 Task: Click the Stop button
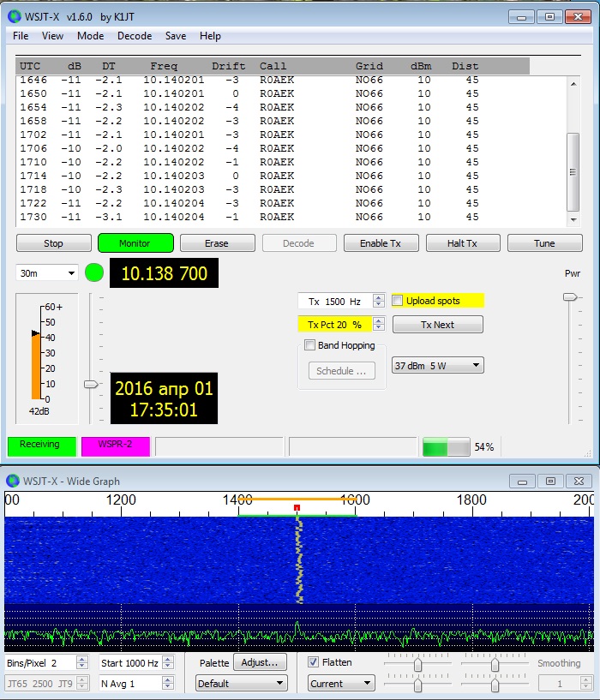[54, 243]
